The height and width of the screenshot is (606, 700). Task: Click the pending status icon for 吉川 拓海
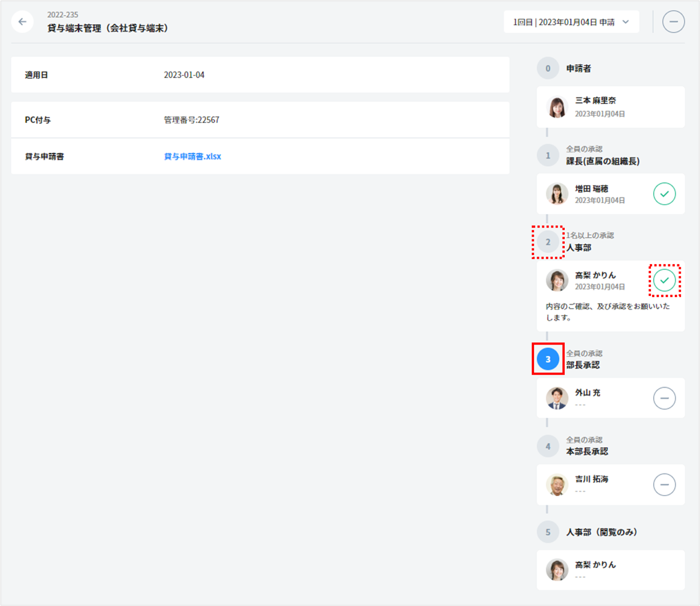[x=664, y=485]
